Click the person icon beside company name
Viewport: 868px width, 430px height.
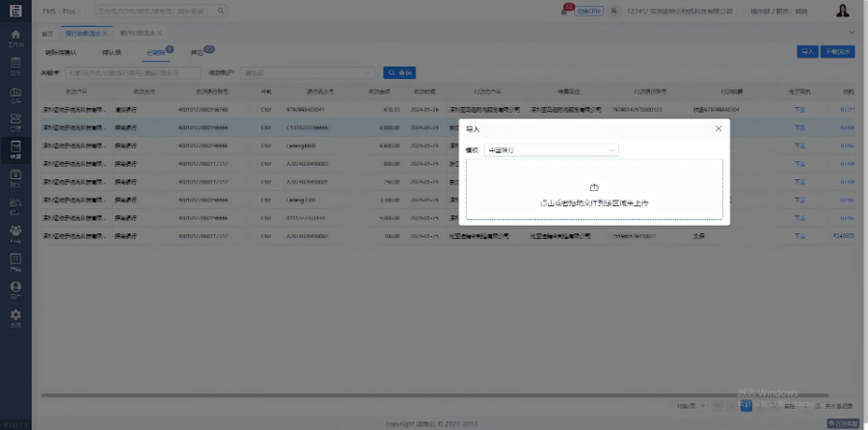[613, 12]
